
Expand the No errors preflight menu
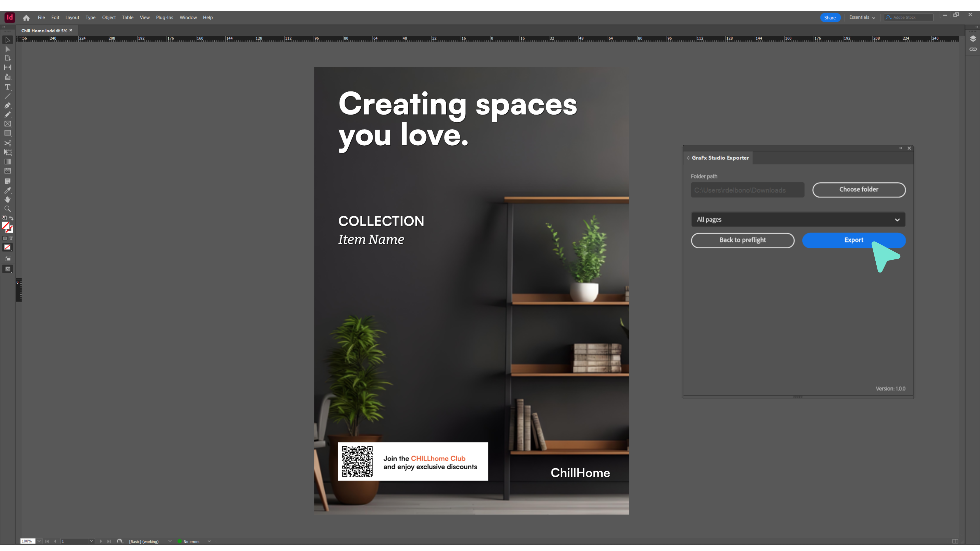pyautogui.click(x=209, y=541)
